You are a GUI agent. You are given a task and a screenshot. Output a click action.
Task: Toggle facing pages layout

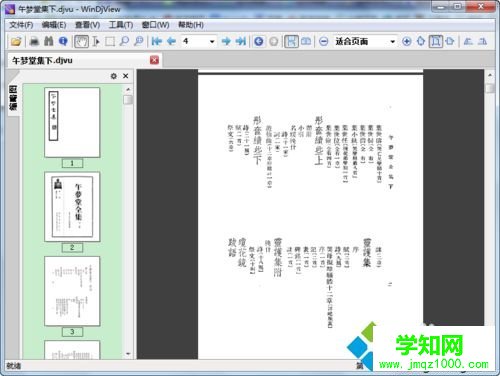pyautogui.click(x=306, y=41)
